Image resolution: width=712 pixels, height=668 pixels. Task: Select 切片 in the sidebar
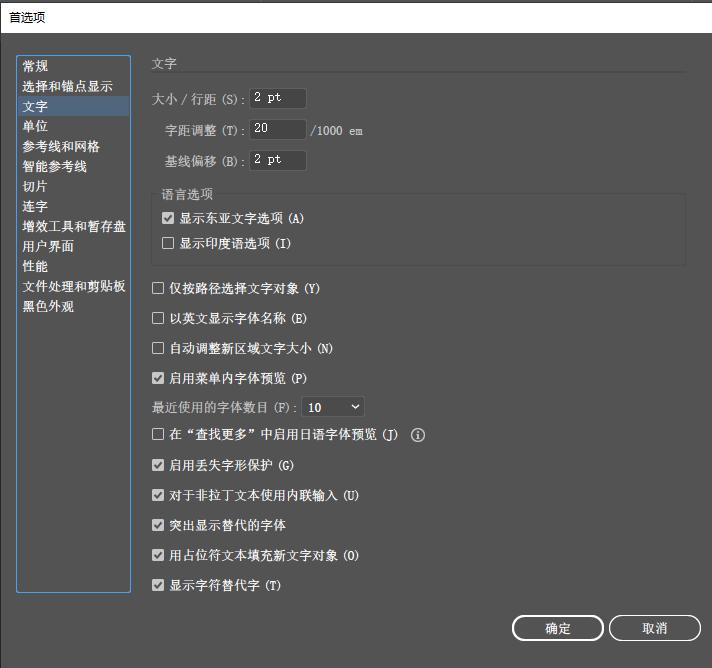point(74,186)
